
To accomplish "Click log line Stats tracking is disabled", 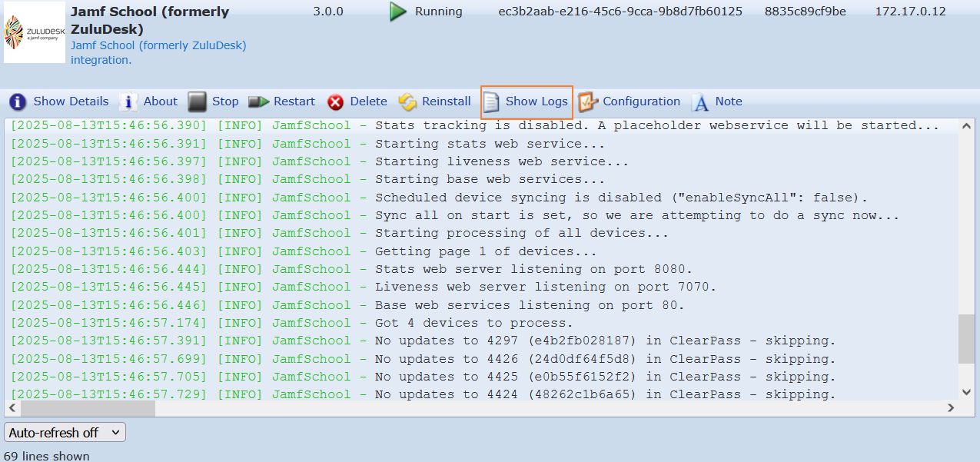I will 475,125.
